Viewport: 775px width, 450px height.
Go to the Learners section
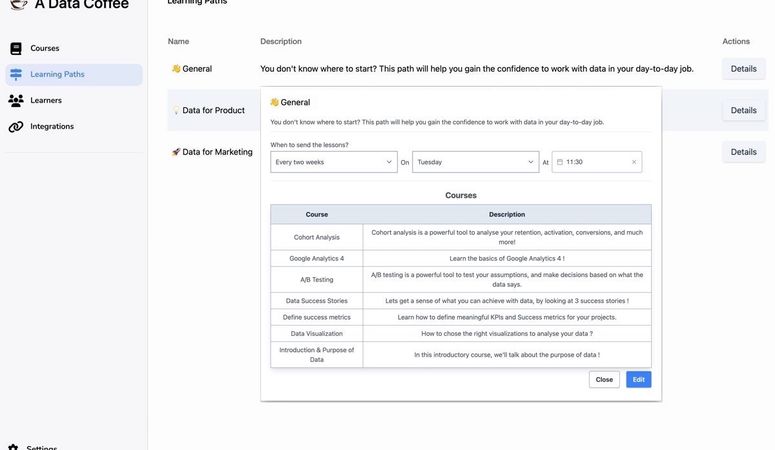coord(74,100)
